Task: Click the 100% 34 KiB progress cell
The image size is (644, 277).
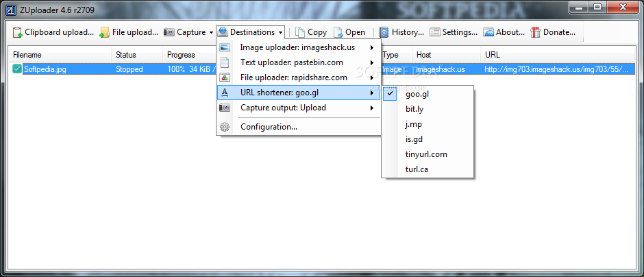Action: pos(191,69)
